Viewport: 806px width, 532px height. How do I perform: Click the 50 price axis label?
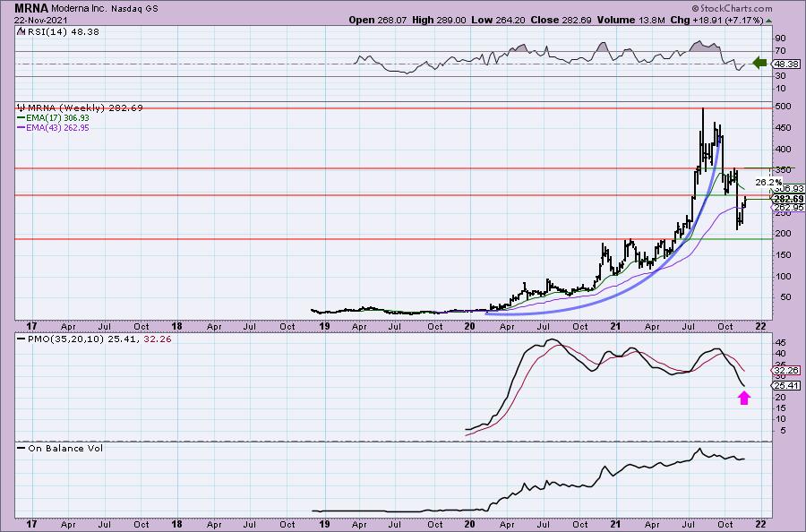785,297
